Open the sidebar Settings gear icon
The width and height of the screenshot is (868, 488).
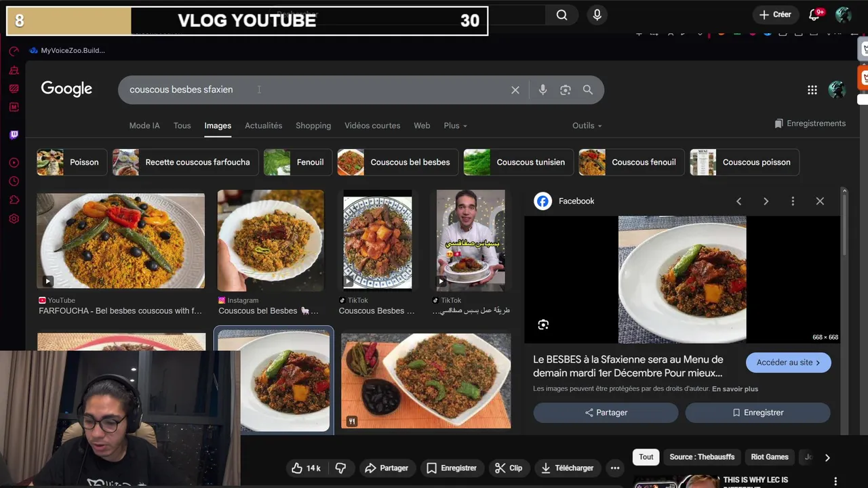click(14, 219)
